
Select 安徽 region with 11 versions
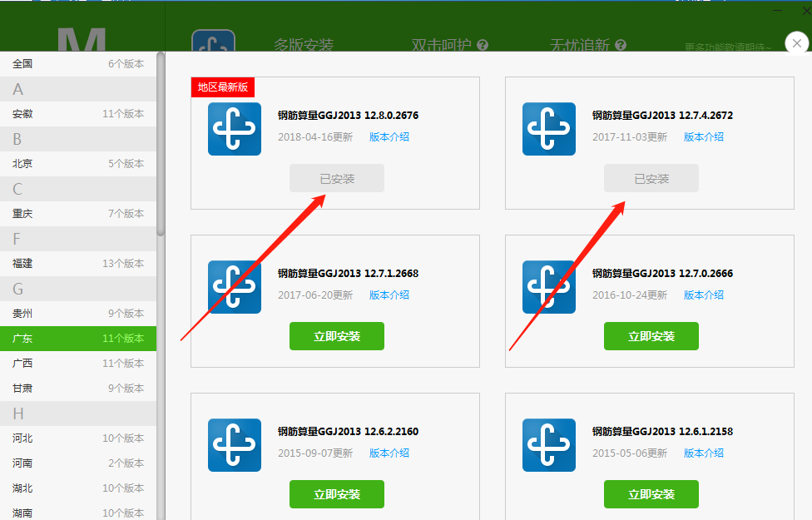[x=78, y=114]
